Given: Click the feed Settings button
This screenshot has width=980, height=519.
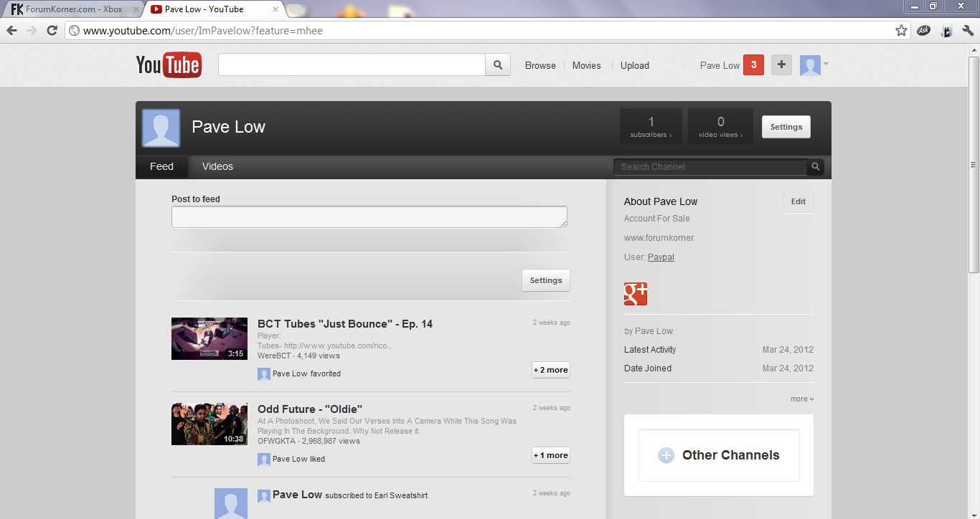Looking at the screenshot, I should point(546,280).
